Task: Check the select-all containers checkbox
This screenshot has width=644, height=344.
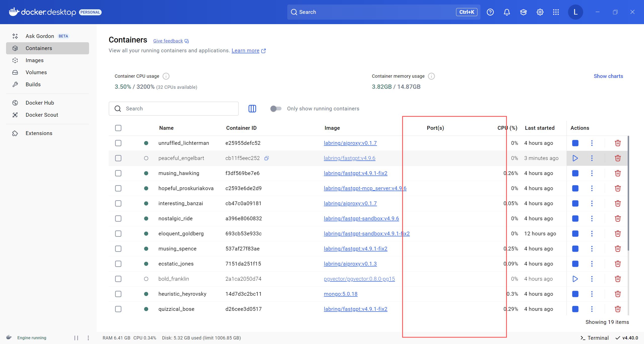Action: pyautogui.click(x=118, y=128)
